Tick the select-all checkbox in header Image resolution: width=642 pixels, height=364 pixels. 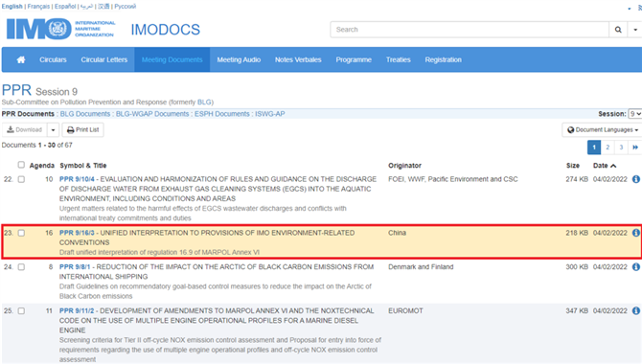(21, 165)
